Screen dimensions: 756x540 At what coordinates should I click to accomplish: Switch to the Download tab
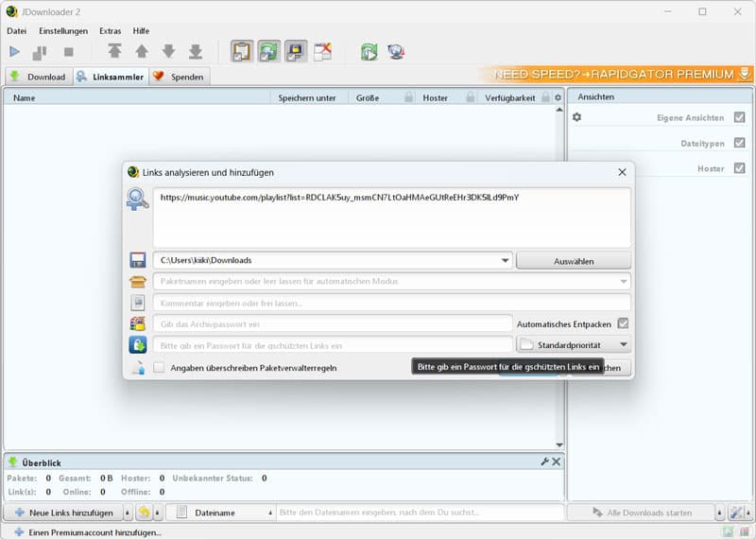click(x=39, y=77)
